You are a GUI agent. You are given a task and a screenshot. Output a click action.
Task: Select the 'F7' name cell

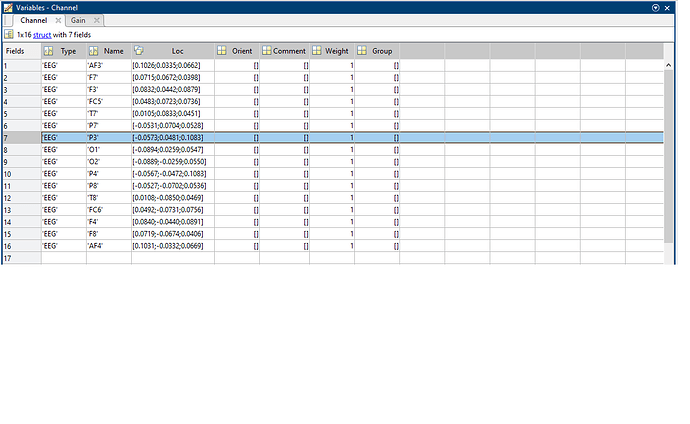point(109,77)
